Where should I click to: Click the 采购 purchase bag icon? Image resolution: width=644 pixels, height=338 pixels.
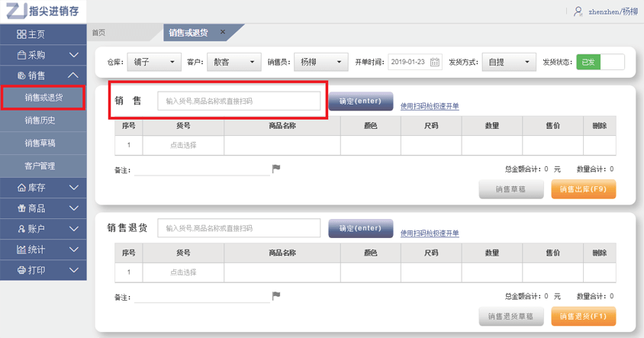click(x=21, y=55)
